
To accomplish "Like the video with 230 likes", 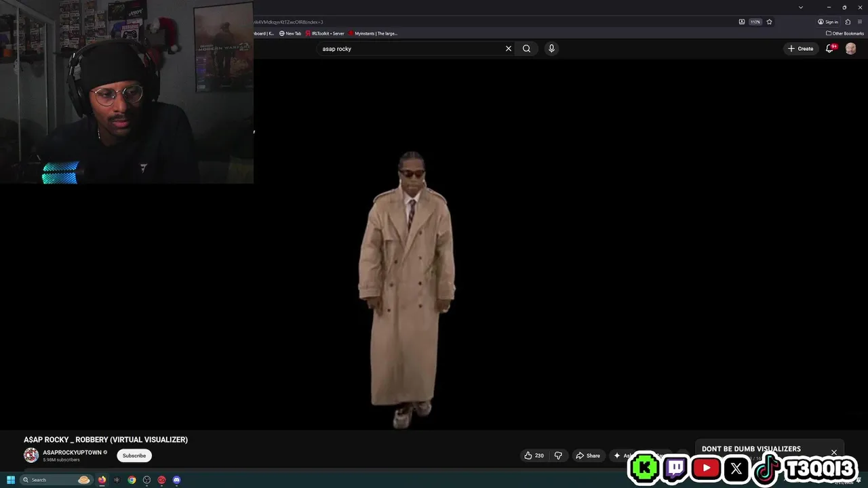I will click(x=534, y=455).
